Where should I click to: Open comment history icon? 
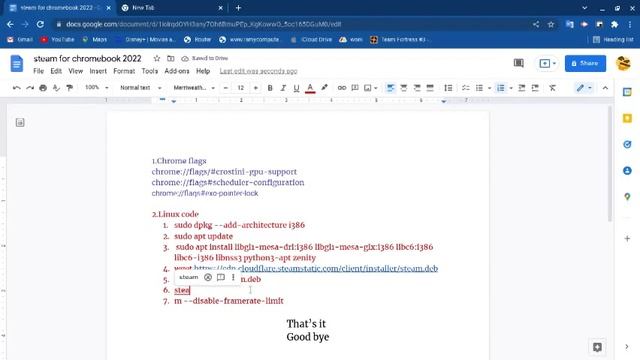[x=518, y=63]
